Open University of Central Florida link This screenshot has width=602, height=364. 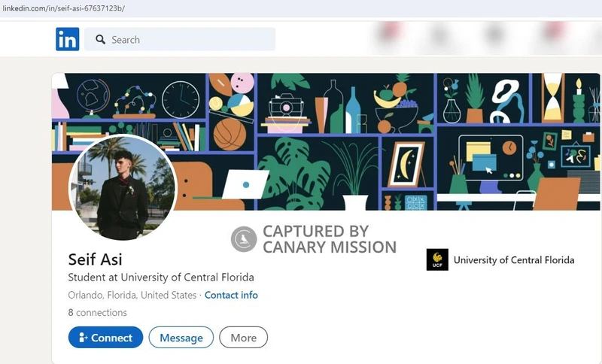click(514, 260)
